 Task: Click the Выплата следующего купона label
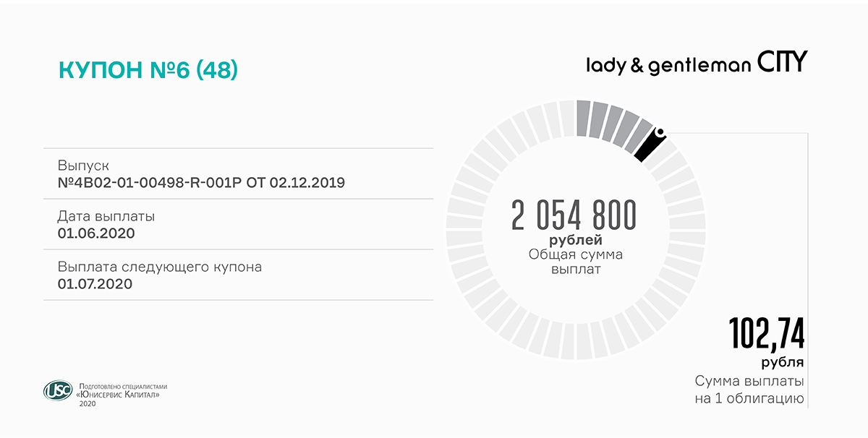pyautogui.click(x=160, y=267)
